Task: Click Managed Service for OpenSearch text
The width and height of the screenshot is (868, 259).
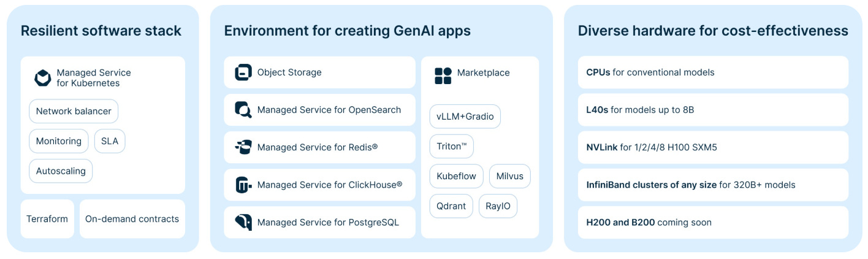Action: (x=329, y=110)
